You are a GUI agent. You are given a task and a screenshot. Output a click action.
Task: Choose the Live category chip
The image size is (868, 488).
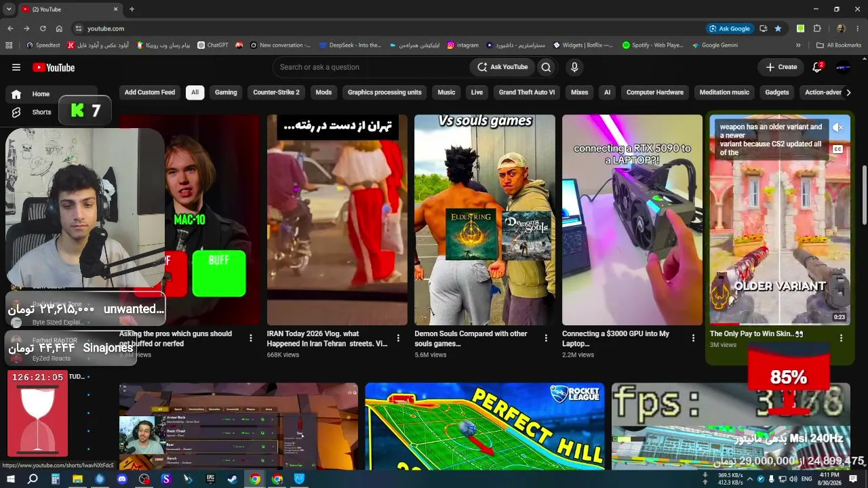(x=477, y=92)
